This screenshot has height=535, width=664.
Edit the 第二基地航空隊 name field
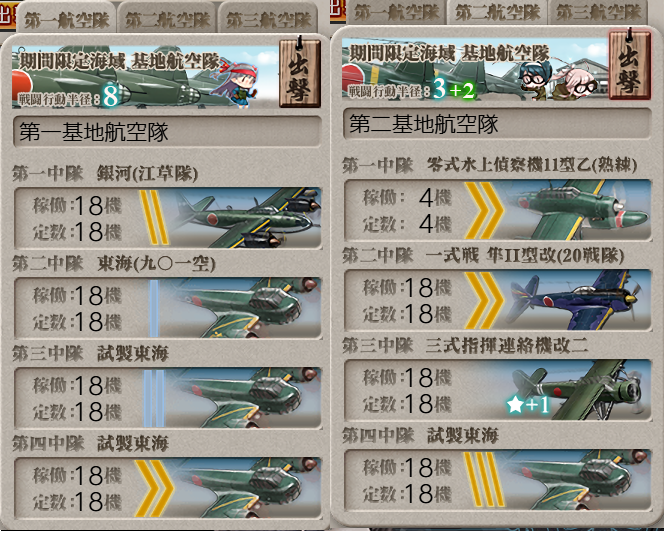pos(497,124)
